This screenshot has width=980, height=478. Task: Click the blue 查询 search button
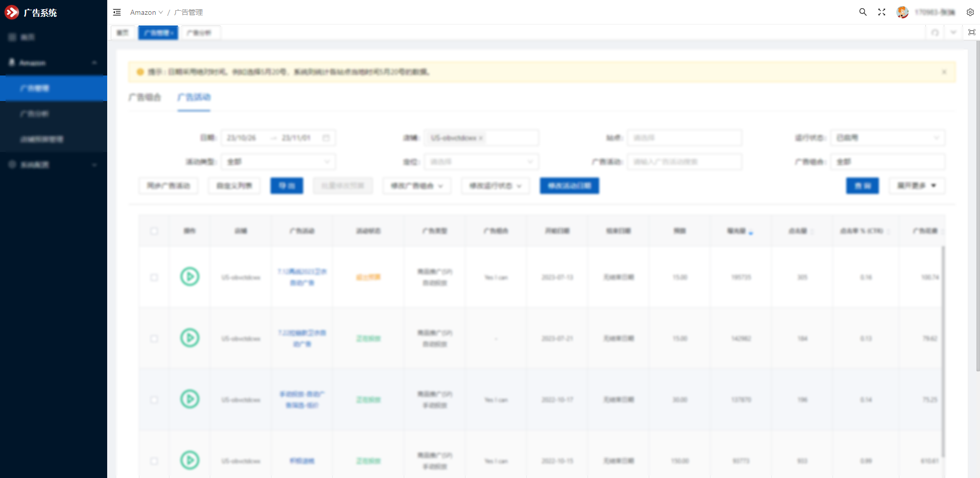click(x=862, y=186)
